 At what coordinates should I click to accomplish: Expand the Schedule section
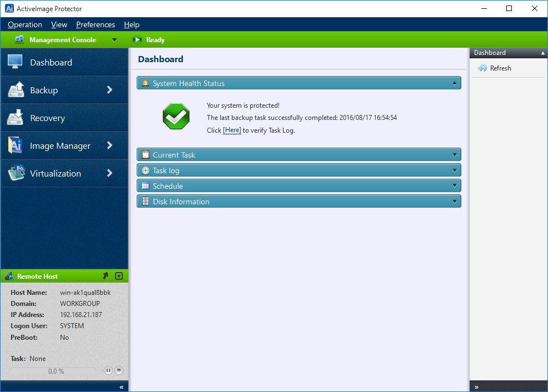coord(454,186)
